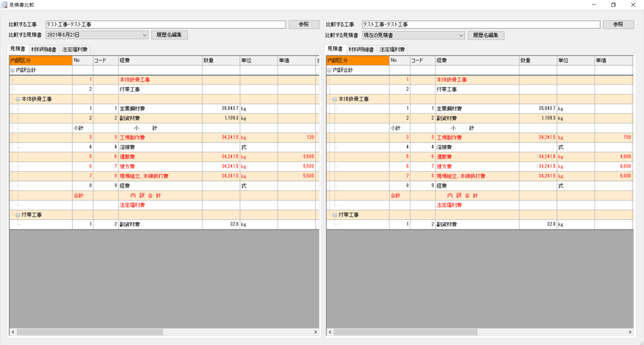
Task: Collapse 本体鉄骨工事 group in right panel
Action: [x=335, y=99]
